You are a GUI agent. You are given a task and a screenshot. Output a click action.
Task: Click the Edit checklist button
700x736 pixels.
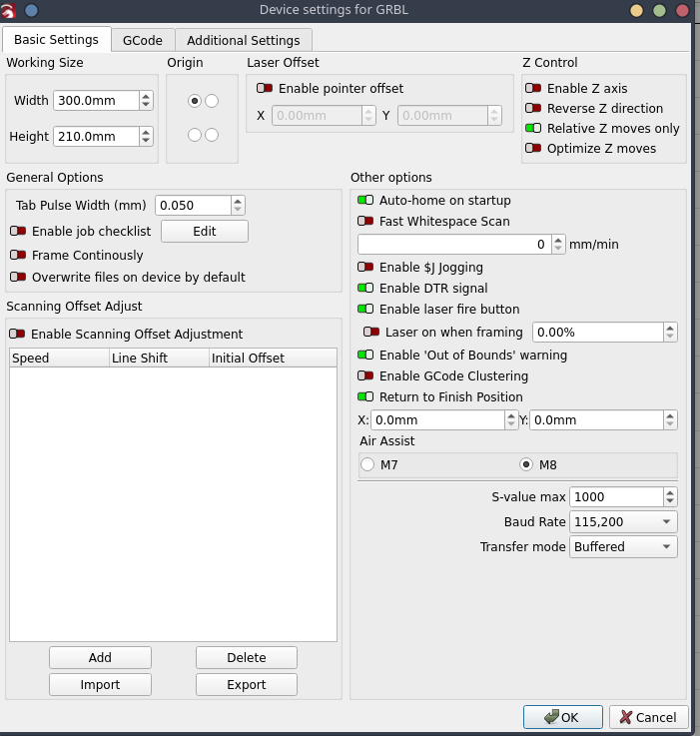[x=205, y=232]
